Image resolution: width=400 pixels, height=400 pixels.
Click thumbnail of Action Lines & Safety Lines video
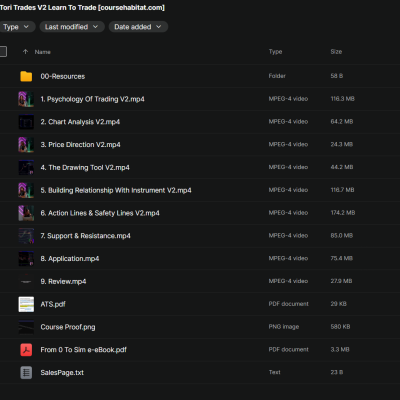26,213
